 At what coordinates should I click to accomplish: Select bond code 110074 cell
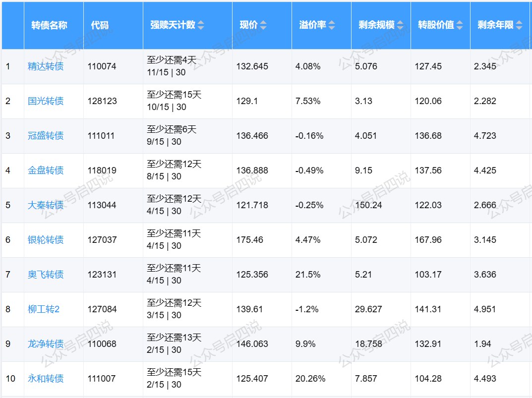click(102, 66)
